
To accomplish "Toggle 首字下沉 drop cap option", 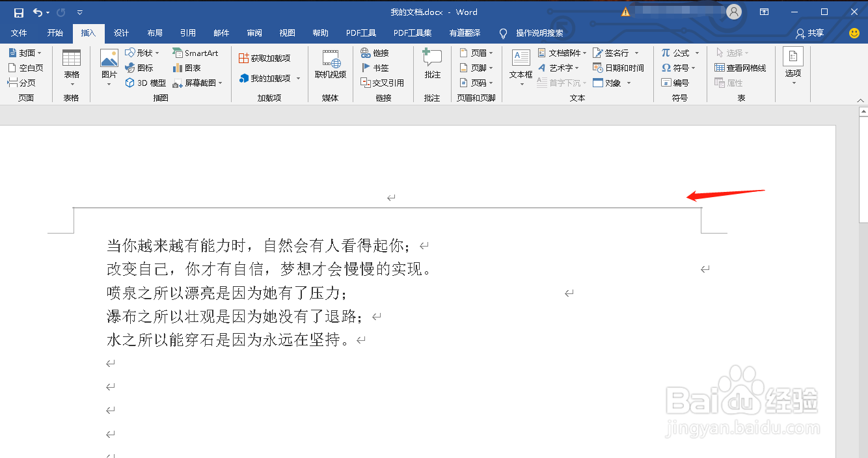I will point(561,83).
